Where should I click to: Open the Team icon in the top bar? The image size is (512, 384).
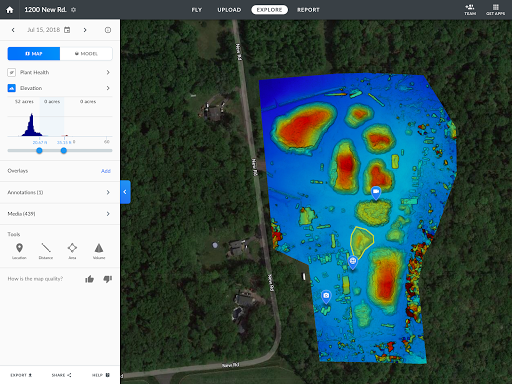point(470,10)
